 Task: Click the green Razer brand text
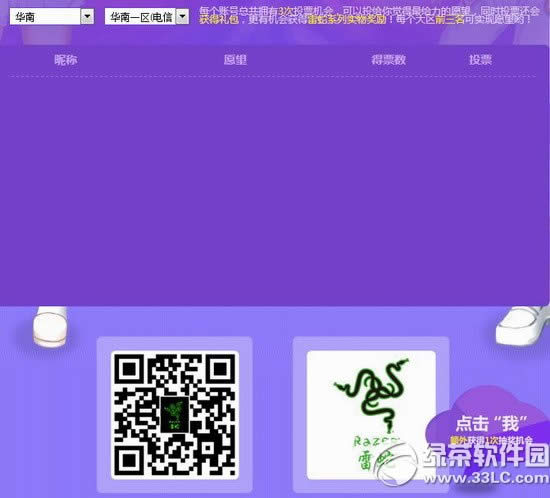(375, 442)
